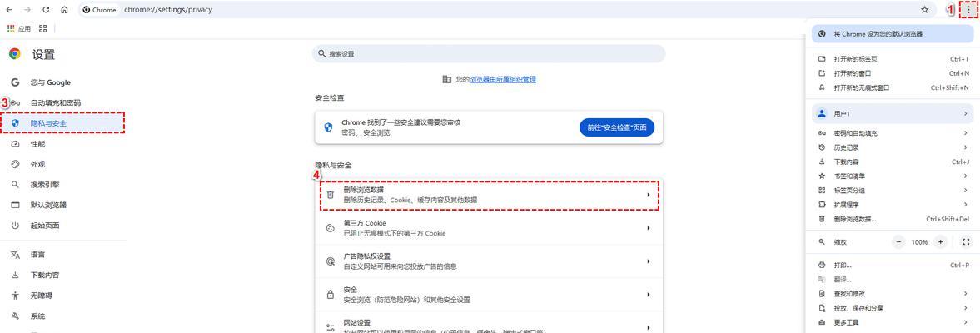This screenshot has width=980, height=333.
Task: Select 标签页分组 in the Chrome menu
Action: click(893, 191)
